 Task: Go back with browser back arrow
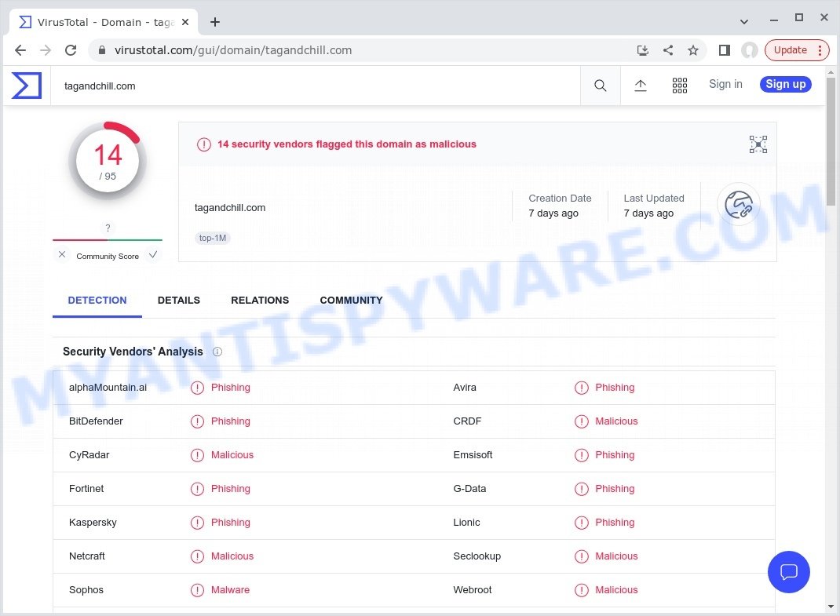(20, 50)
